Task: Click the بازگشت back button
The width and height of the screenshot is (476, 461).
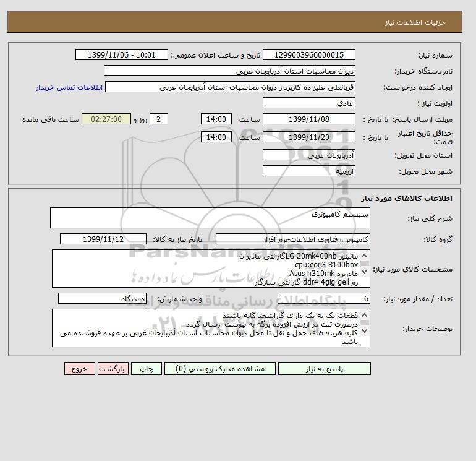Action: click(113, 369)
